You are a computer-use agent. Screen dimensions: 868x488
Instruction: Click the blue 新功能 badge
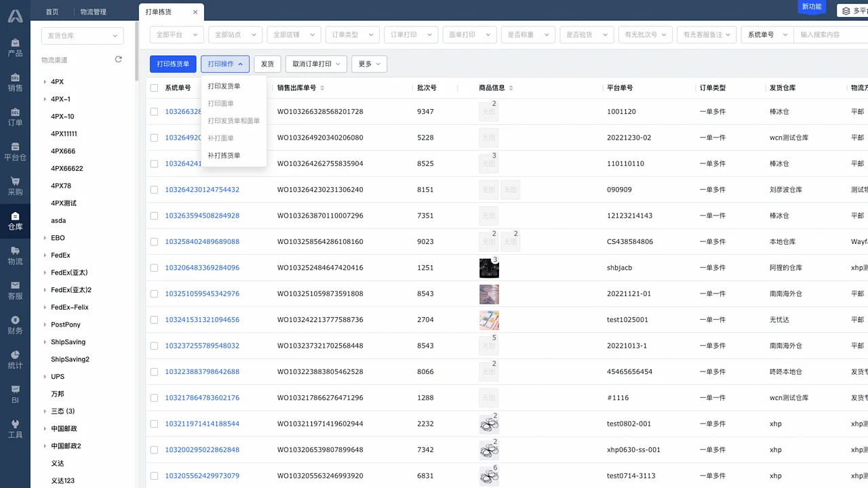coord(812,6)
